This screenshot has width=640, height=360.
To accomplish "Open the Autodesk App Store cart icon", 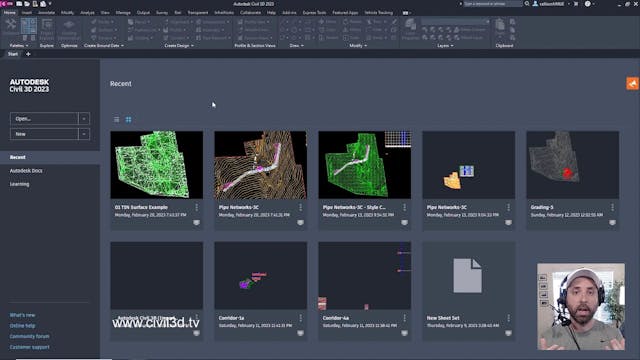I will (576, 4).
